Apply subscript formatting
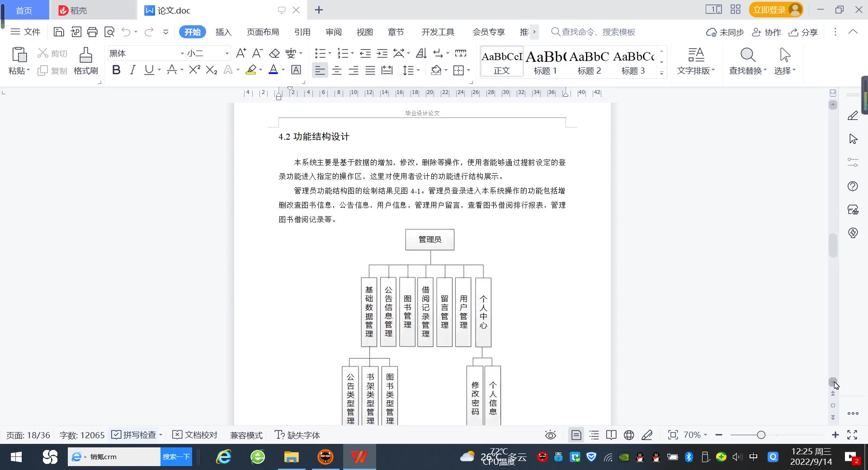The width and height of the screenshot is (868, 470). point(212,70)
